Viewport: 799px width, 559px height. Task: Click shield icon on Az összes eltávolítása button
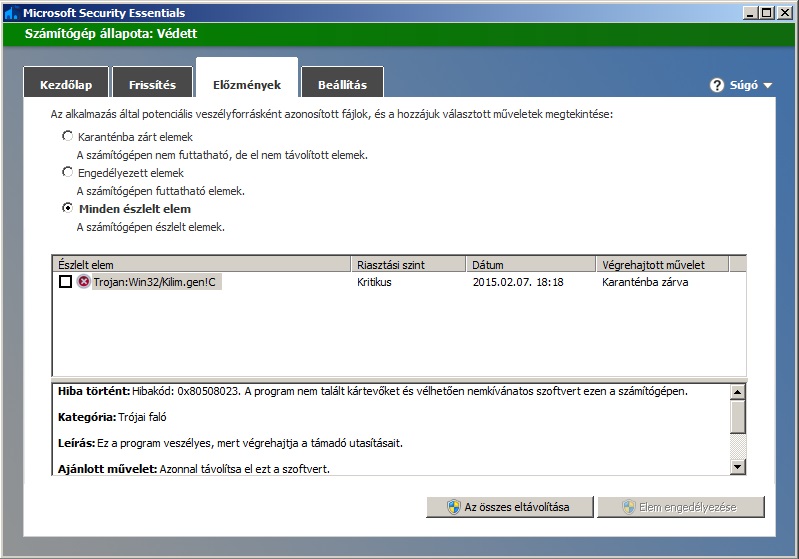[x=454, y=507]
